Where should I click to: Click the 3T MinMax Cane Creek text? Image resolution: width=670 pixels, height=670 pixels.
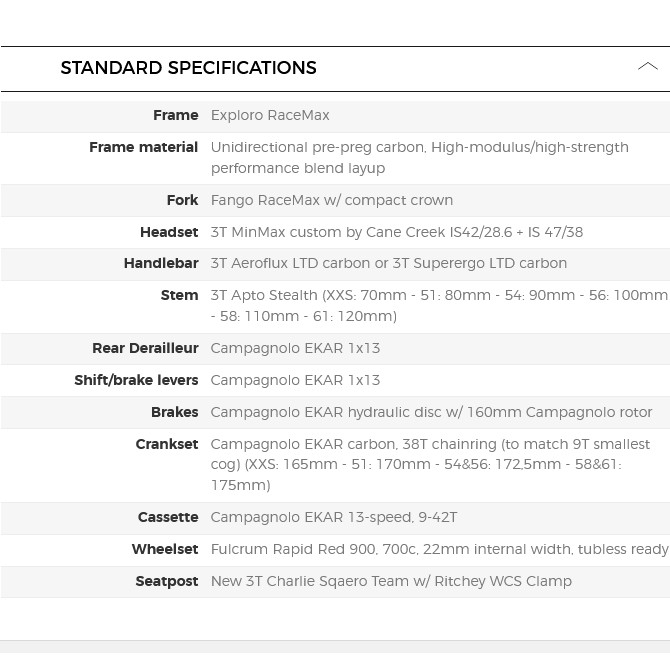tap(396, 232)
